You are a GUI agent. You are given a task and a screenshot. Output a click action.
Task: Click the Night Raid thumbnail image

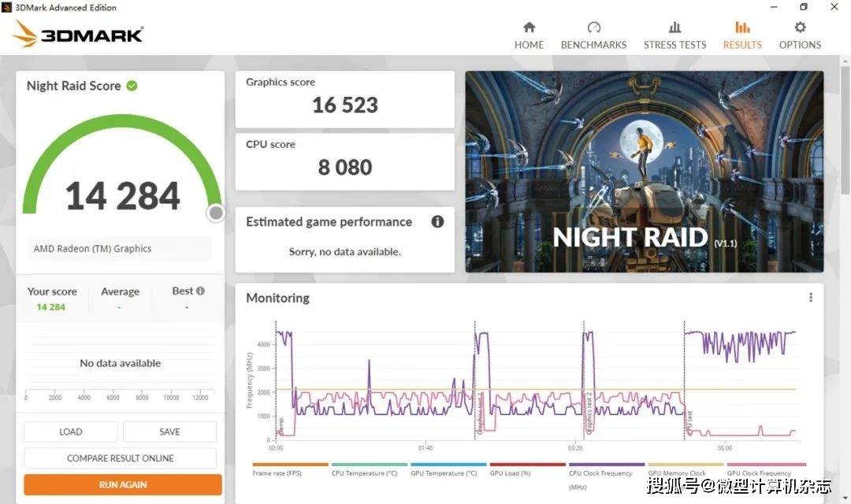coord(645,172)
